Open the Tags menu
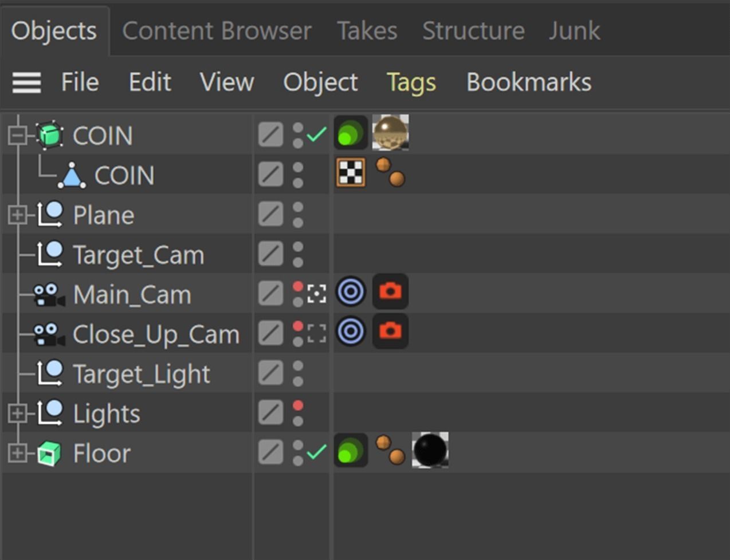 point(411,82)
